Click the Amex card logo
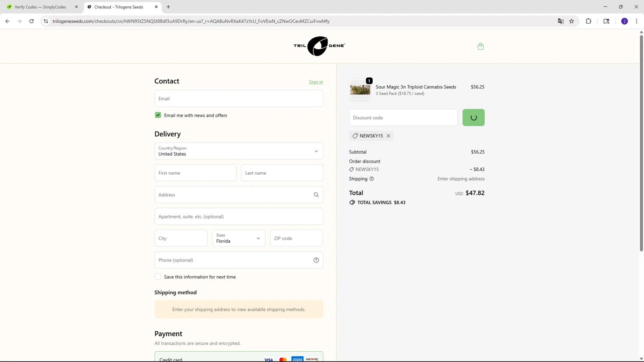Screen dimensions: 644x362 click(298, 359)
